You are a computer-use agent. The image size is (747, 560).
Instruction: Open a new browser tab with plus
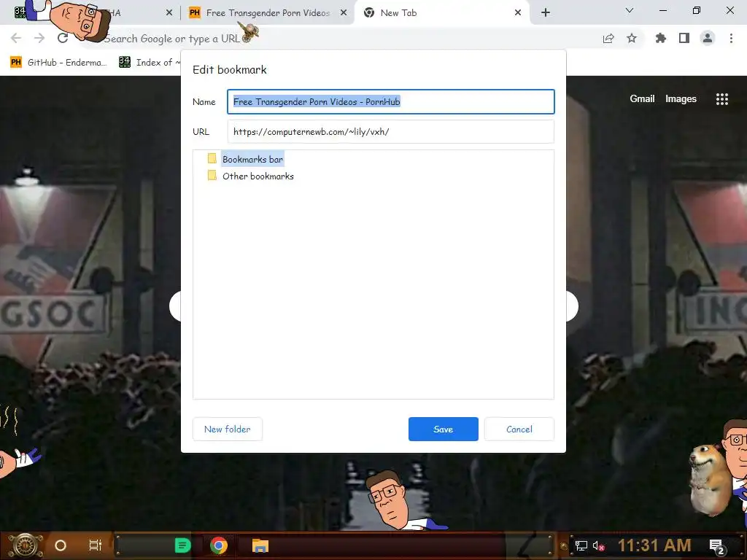tap(546, 13)
